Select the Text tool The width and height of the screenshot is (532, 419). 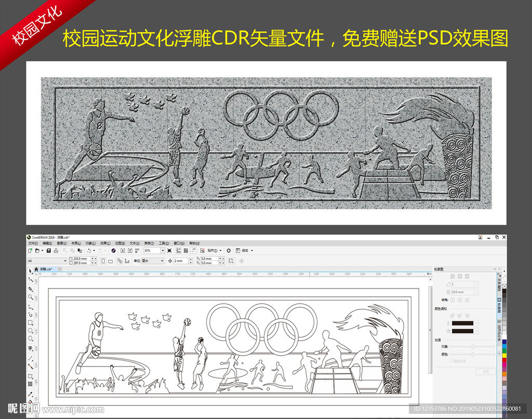(31, 348)
